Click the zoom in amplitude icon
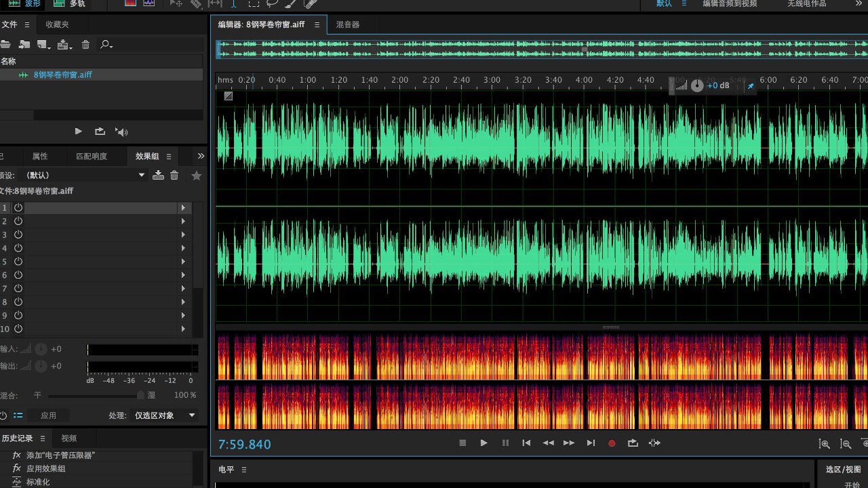This screenshot has height=488, width=868. [825, 444]
